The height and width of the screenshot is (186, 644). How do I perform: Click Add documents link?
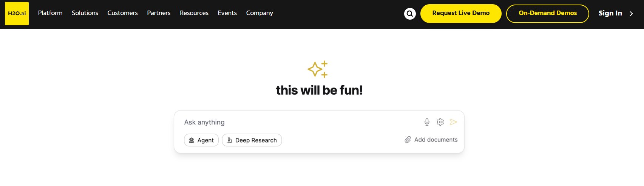coord(431,140)
